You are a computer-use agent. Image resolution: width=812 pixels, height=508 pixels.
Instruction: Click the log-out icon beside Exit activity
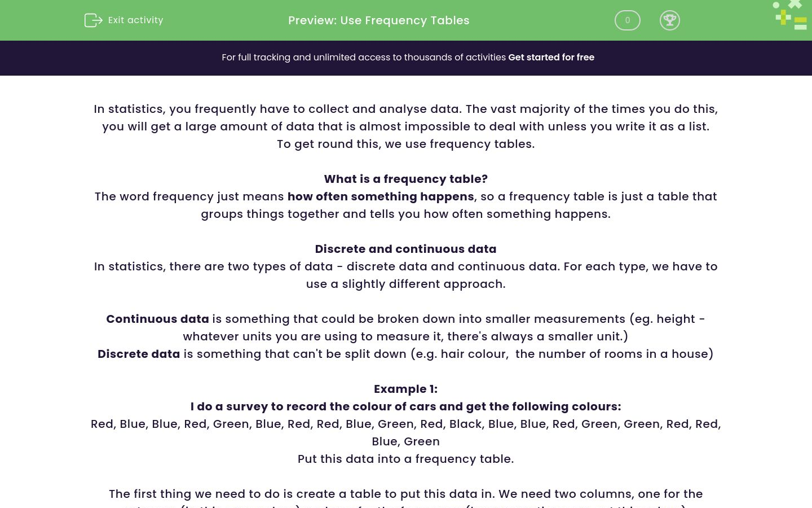(x=94, y=20)
